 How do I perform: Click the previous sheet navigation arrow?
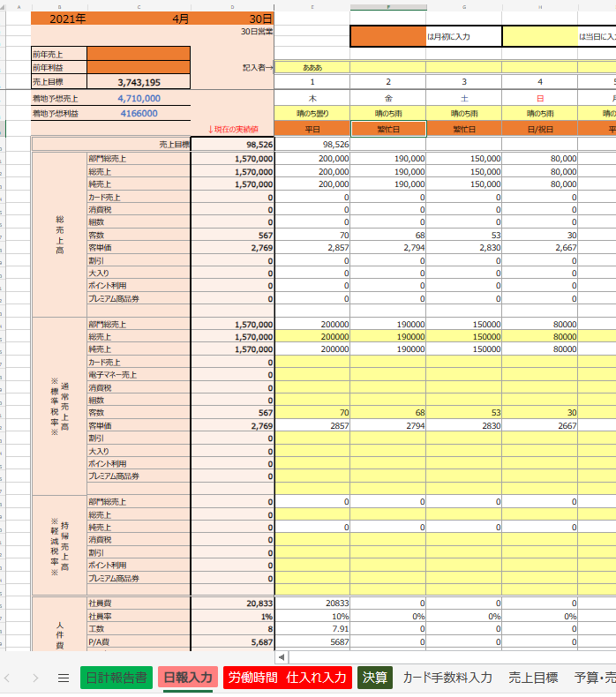8,678
